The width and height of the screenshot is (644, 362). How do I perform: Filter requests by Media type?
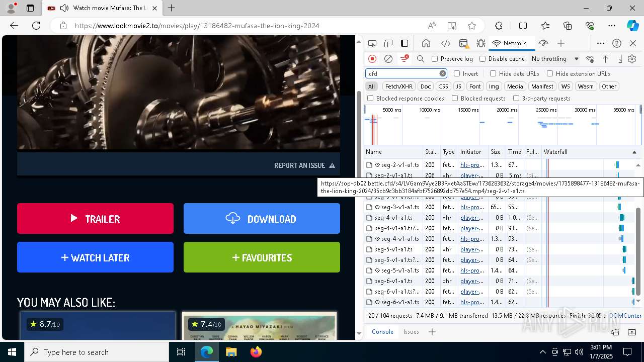(x=515, y=86)
